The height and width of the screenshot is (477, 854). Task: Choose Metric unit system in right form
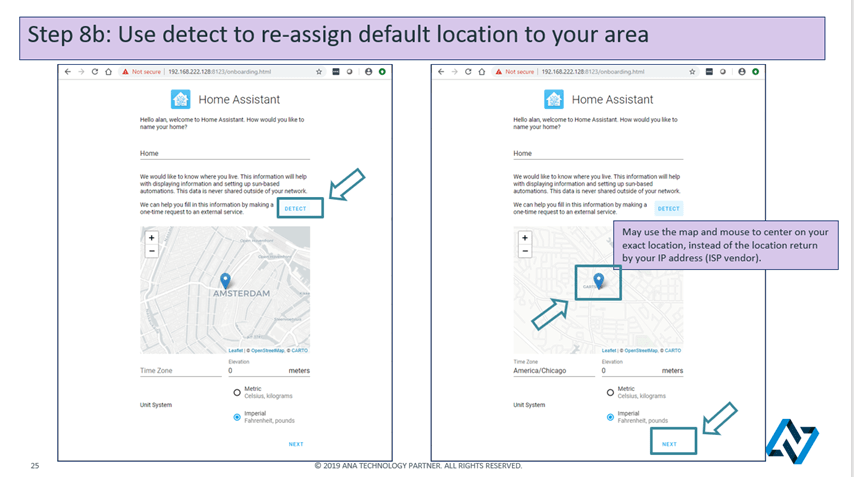611,393
